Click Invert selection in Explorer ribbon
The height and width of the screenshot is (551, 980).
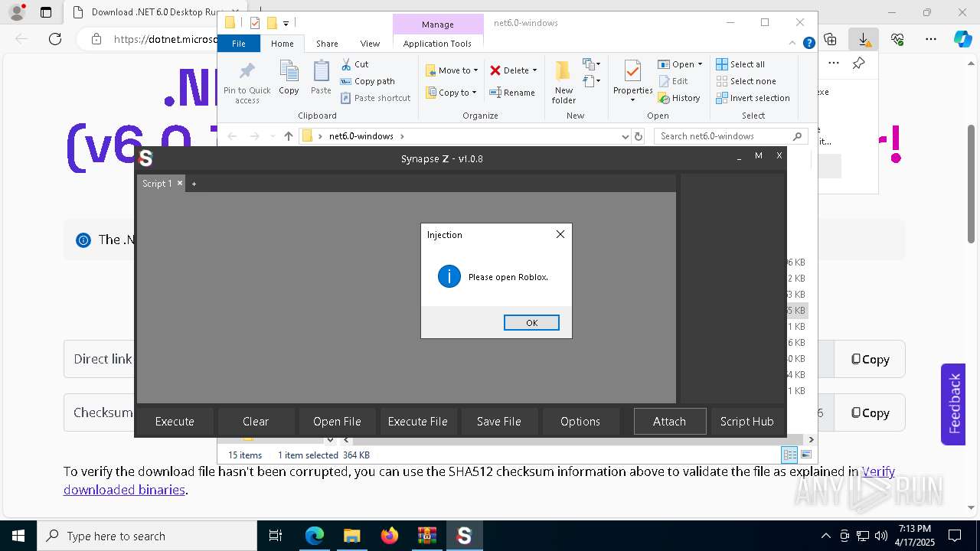point(753,98)
